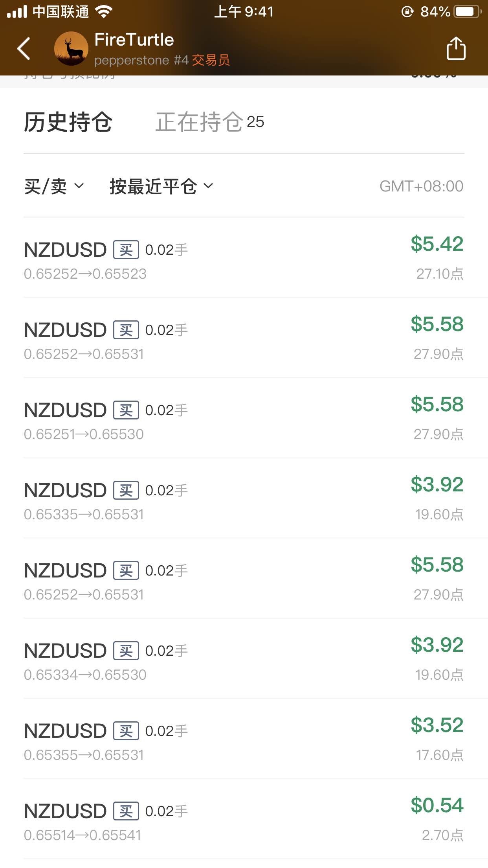Open FireTurtle deer avatar picture

pos(71,49)
